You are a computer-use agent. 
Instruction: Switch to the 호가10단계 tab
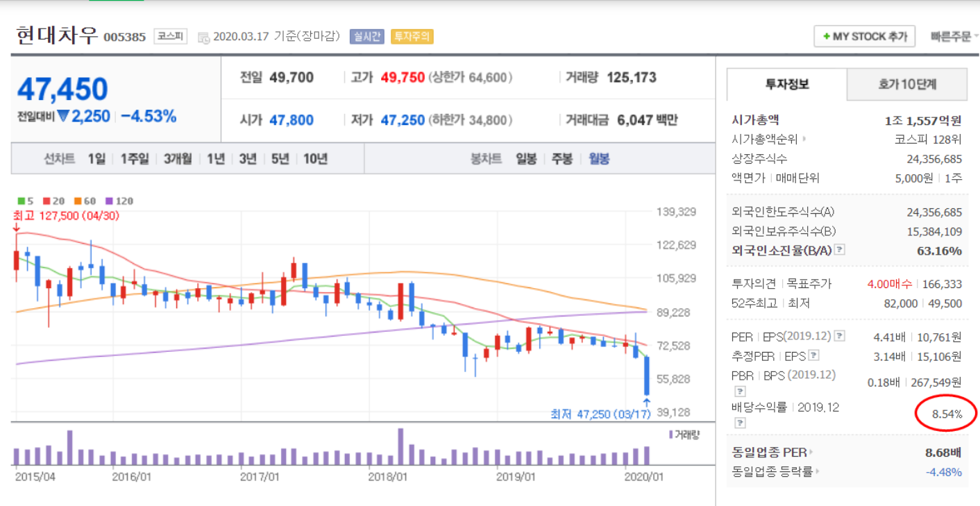pos(906,85)
